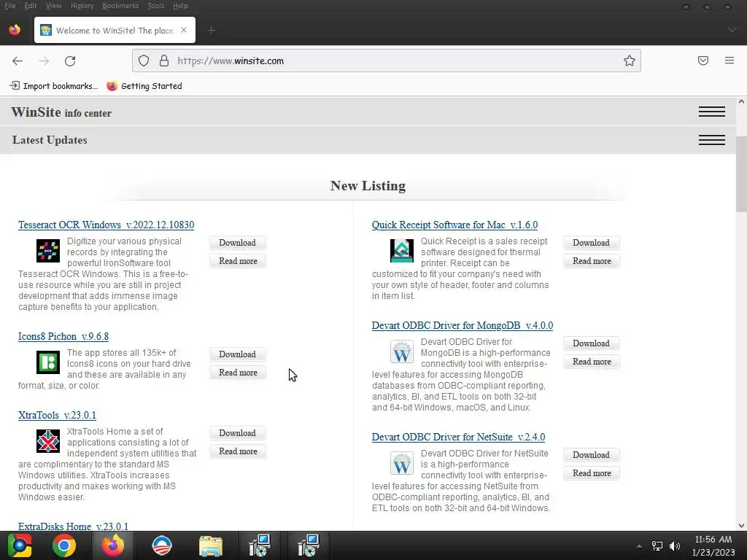This screenshot has width=747, height=560.
Task: Open the File menu
Action: coord(10,6)
